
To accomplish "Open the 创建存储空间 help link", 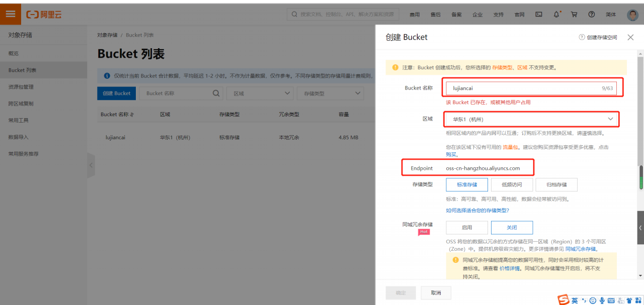I will pos(598,38).
